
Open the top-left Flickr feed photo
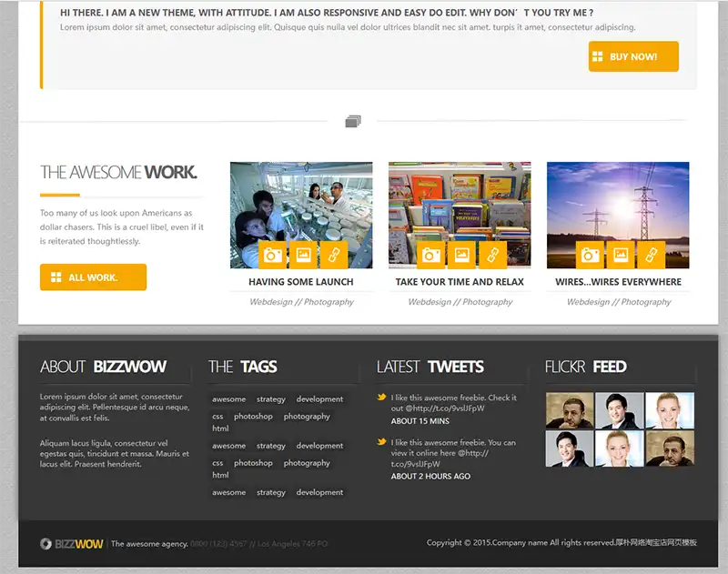[x=569, y=410]
